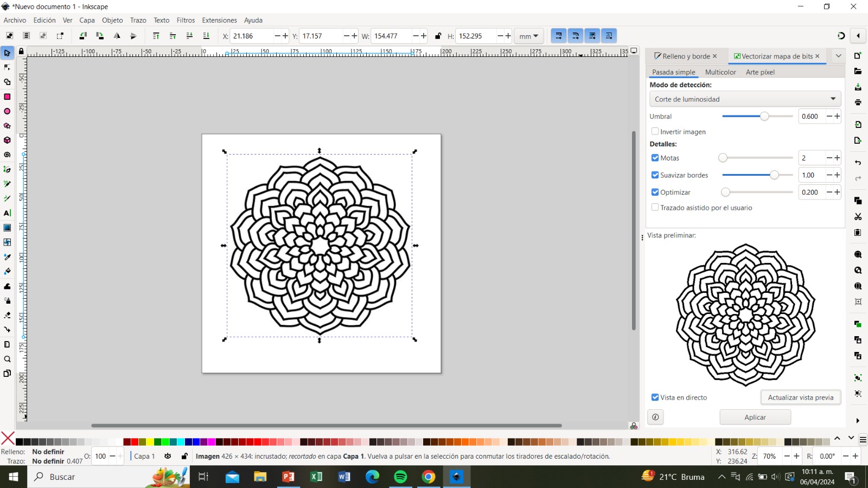
Task: Open Spotify from the taskbar
Action: [x=400, y=477]
